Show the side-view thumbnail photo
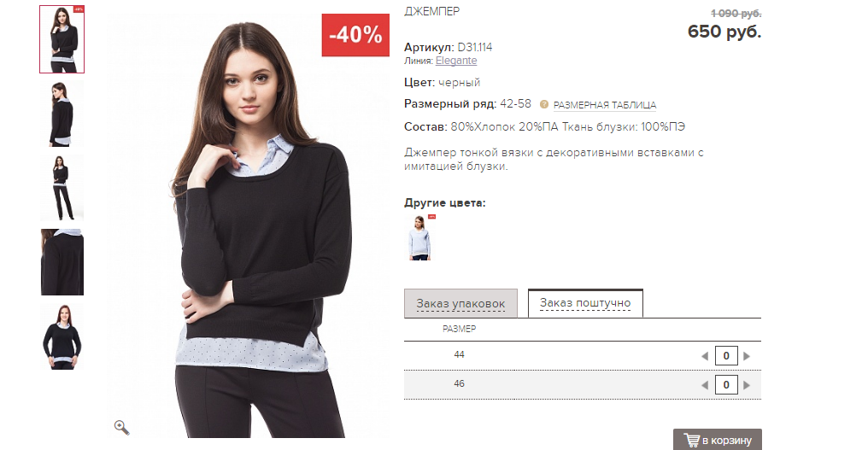 pos(62,114)
